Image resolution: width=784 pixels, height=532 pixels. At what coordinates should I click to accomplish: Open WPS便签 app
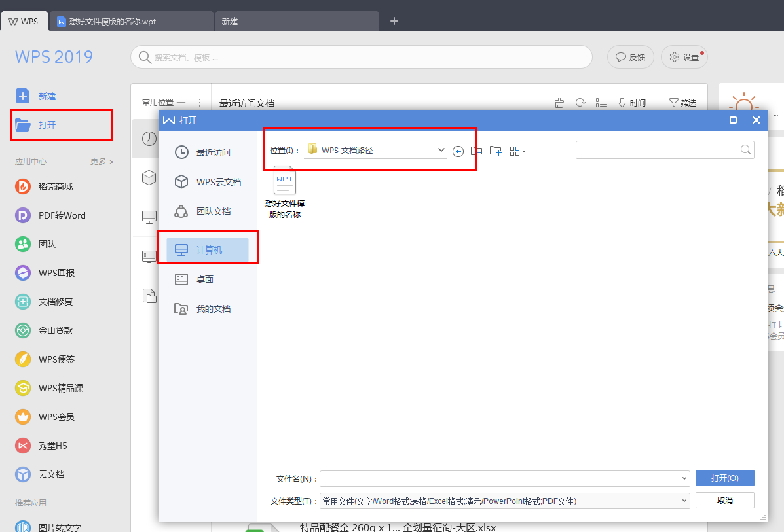(45, 359)
